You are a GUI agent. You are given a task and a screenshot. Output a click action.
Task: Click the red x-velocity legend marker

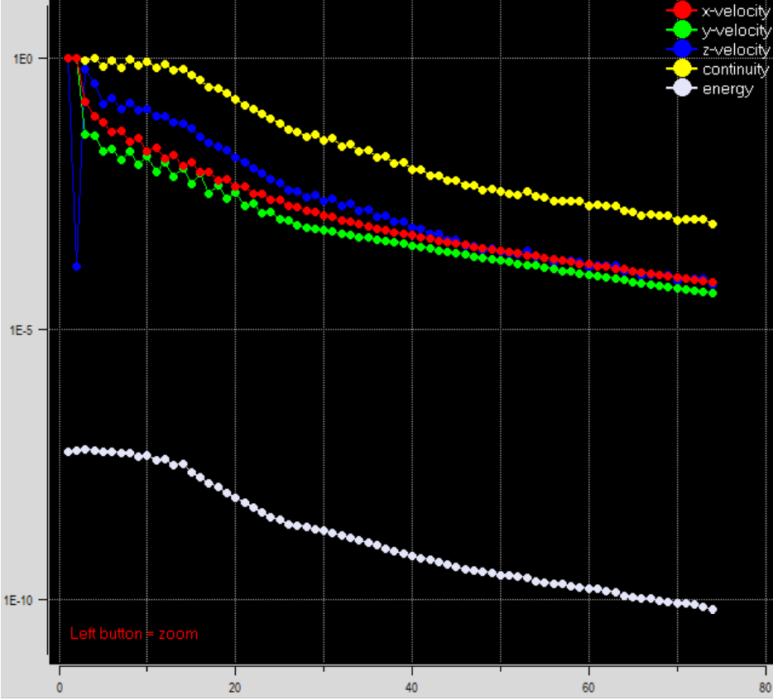682,11
